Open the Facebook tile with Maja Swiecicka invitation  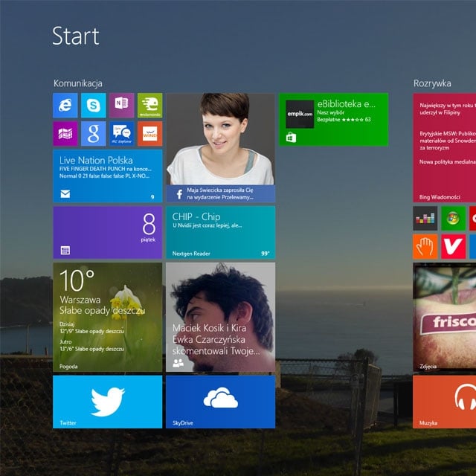click(x=221, y=147)
